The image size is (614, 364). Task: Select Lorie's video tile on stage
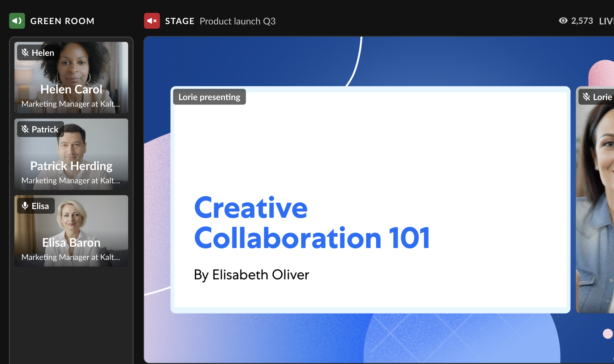click(595, 200)
